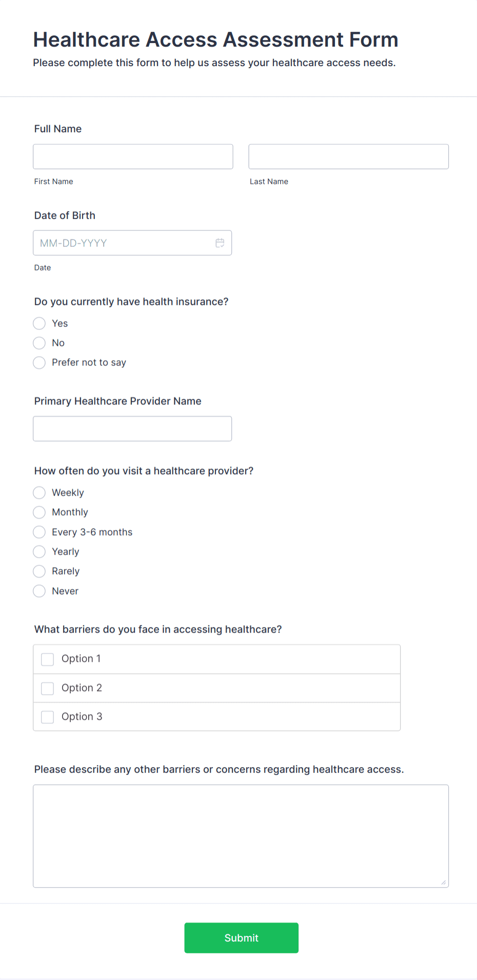Image resolution: width=477 pixels, height=980 pixels.
Task: Check Option 1 barrier checkbox
Action: point(47,659)
